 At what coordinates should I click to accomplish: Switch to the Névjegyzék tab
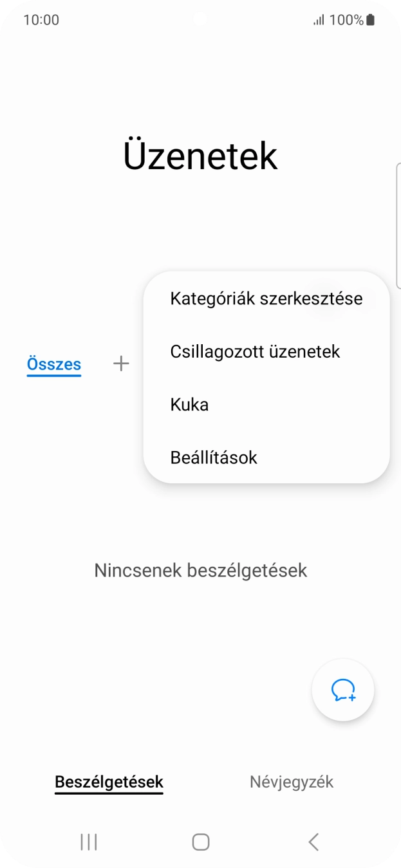click(292, 782)
